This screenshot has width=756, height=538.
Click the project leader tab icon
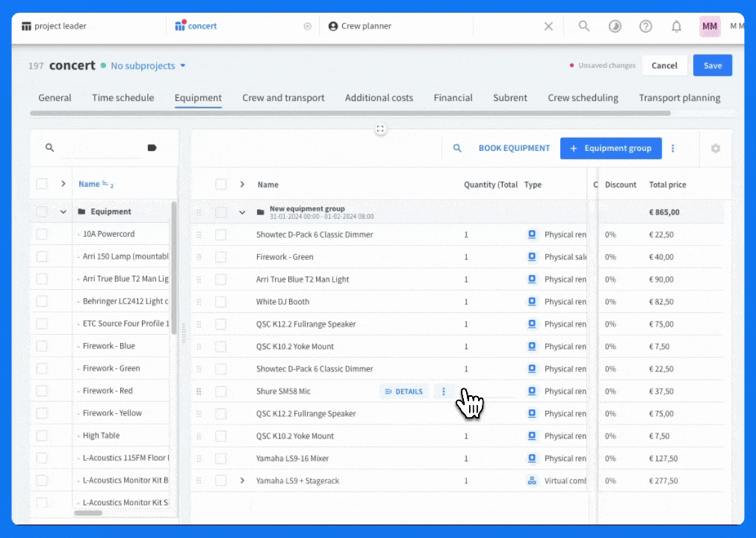pyautogui.click(x=26, y=26)
